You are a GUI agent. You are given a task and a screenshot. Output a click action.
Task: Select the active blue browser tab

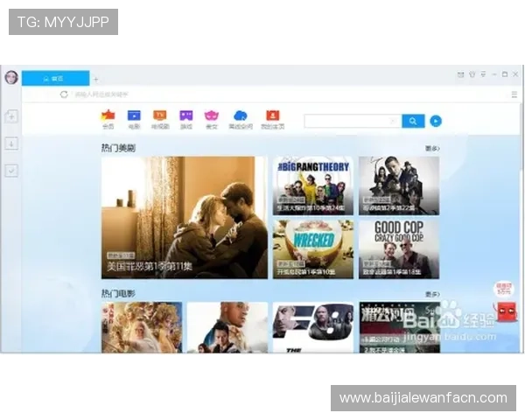tap(55, 78)
